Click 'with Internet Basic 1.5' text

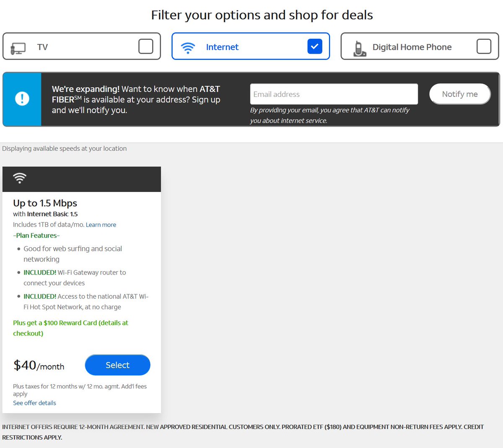tap(45, 214)
